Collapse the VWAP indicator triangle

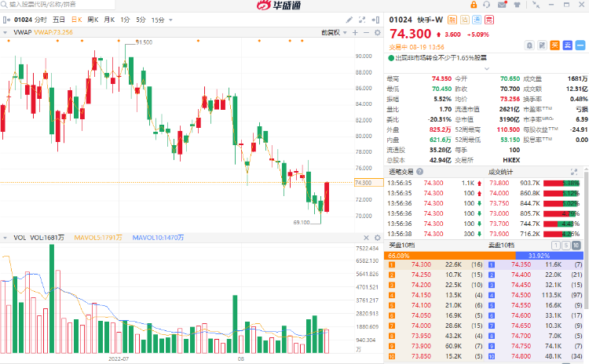[5, 32]
